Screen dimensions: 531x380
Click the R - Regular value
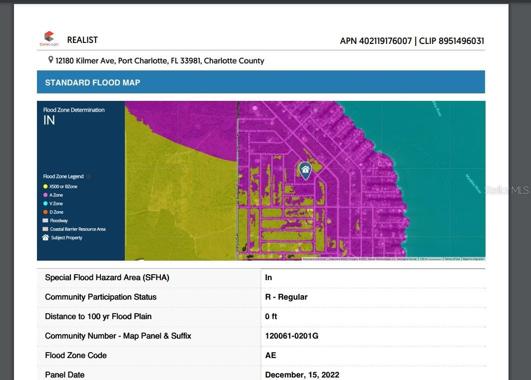point(286,297)
